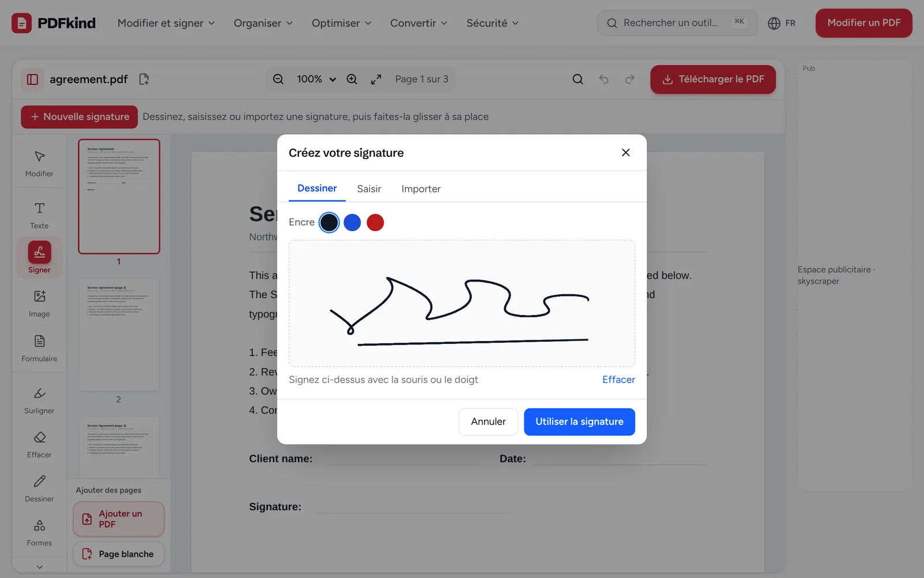Click the Effacer link under signature canvas
Screen dimensions: 924x578
(x=619, y=380)
